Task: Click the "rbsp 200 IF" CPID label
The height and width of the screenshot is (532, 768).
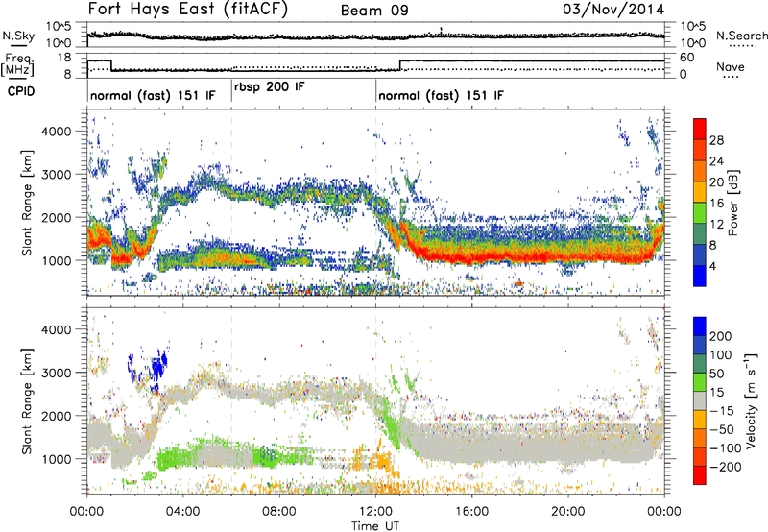Action: [270, 87]
